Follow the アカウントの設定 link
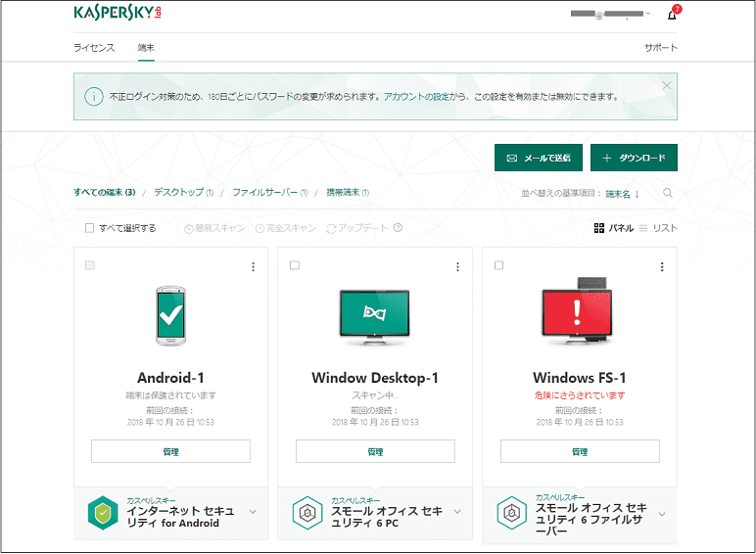Viewport: 756px width, 554px height. (417, 97)
